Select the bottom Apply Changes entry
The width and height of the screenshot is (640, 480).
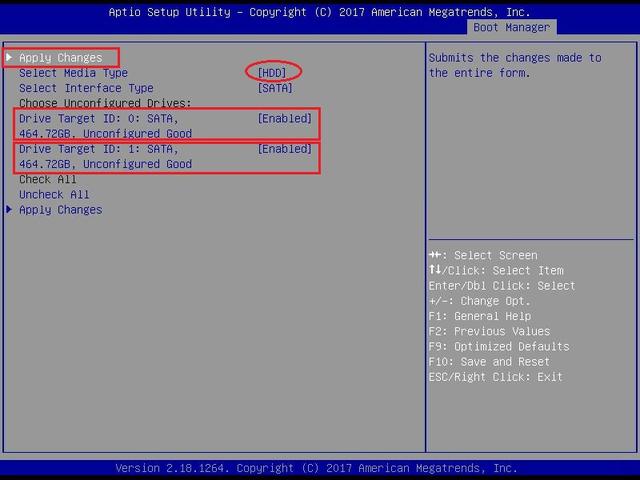coord(60,210)
